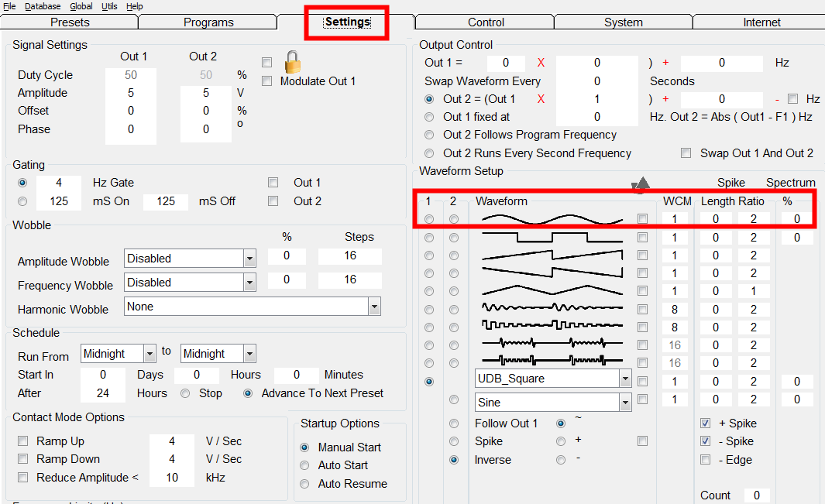825x504 pixels.
Task: Open the File menu
Action: coord(9,6)
